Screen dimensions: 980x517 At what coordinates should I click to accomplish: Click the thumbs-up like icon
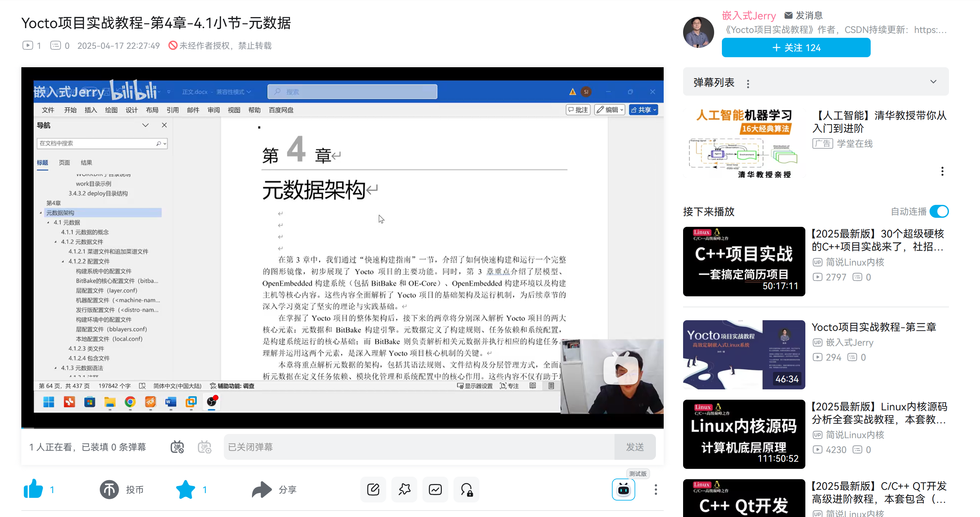tap(34, 489)
